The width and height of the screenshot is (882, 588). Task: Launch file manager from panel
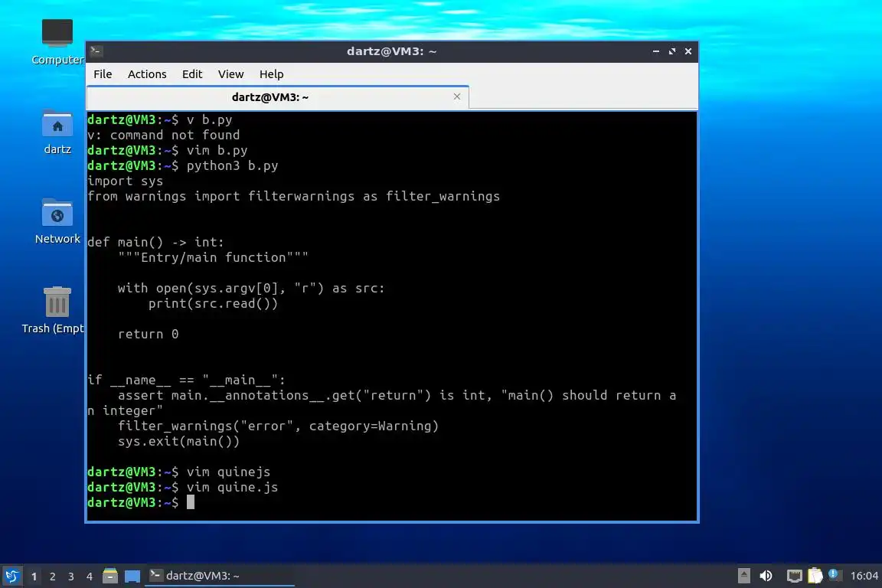pyautogui.click(x=110, y=576)
